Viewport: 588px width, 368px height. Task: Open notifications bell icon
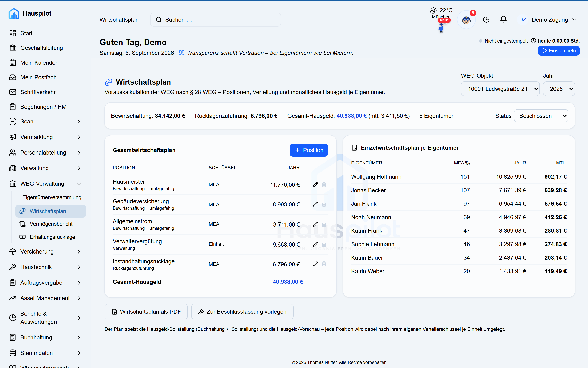coord(503,20)
